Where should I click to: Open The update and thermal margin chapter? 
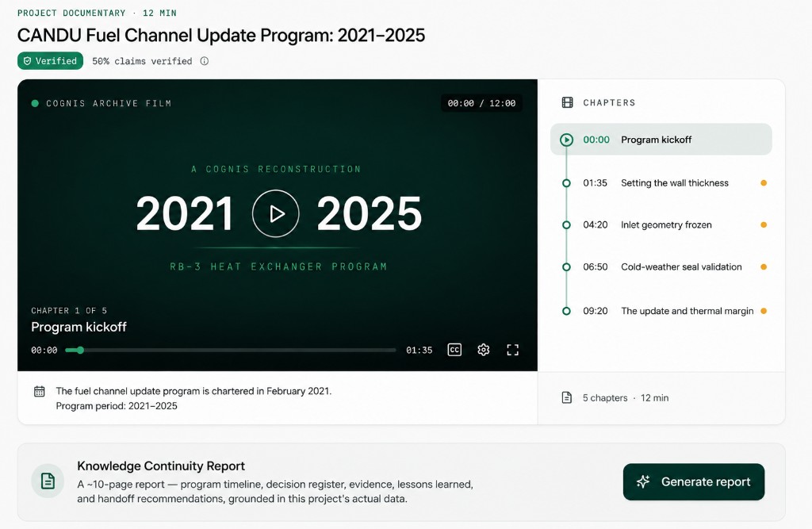coord(661,311)
